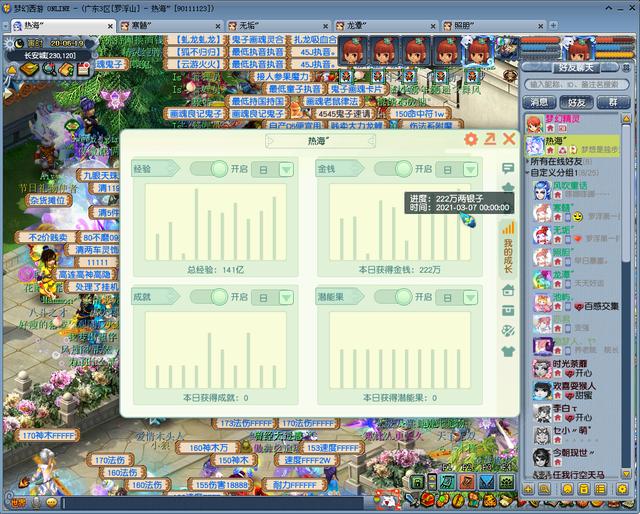Click the green lock icon in shortcut bar
This screenshot has width=640, height=514.
417,482
